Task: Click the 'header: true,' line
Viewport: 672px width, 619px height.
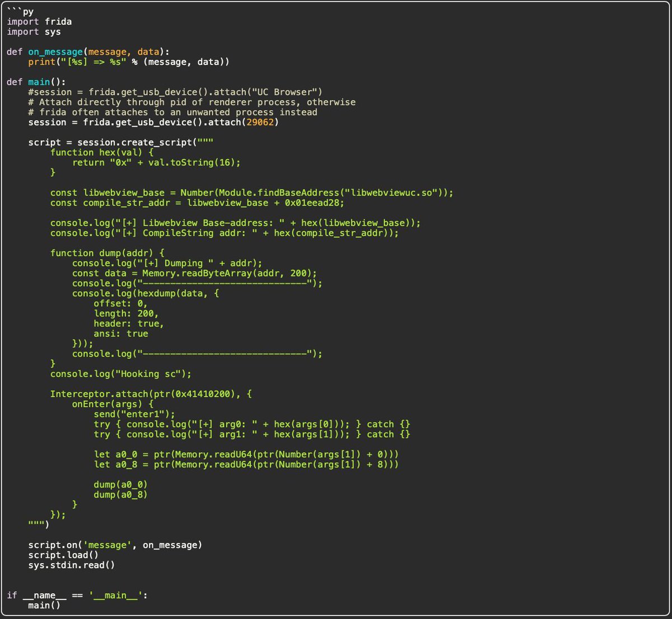Action: point(129,323)
